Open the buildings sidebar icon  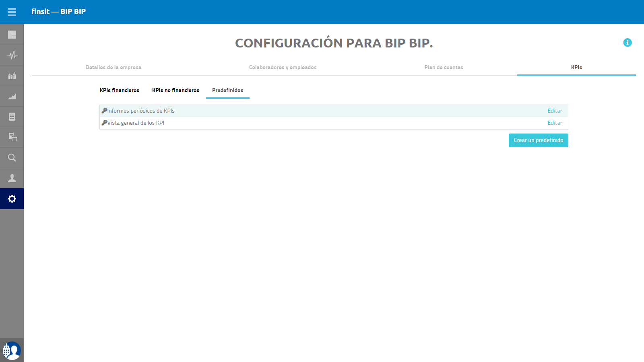click(x=12, y=76)
